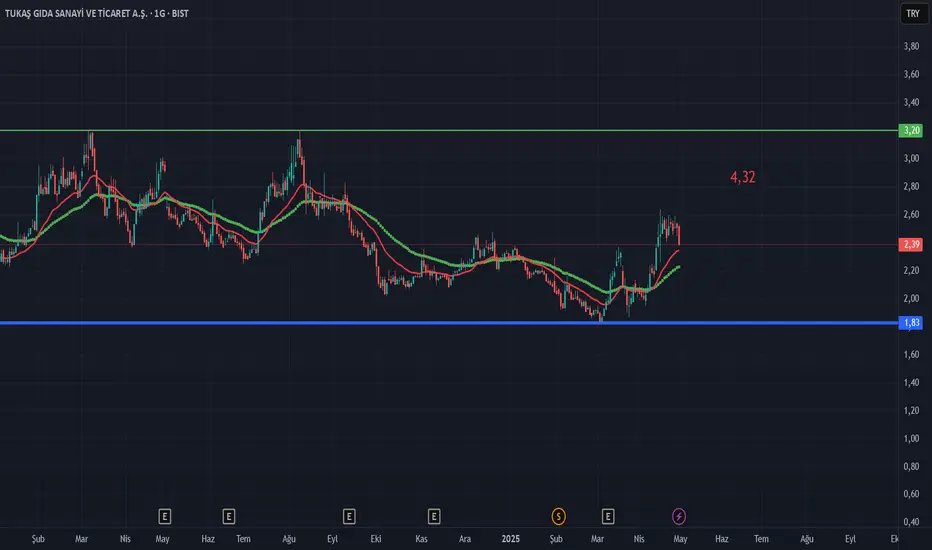Select the red 2,39 current price label
The width and height of the screenshot is (932, 550).
(911, 244)
